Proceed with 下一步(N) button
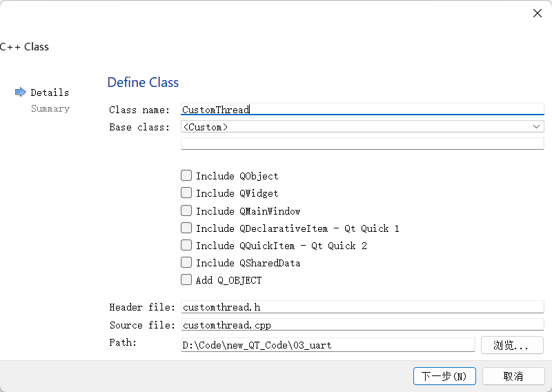Screen dimensions: 552x392 444,376
